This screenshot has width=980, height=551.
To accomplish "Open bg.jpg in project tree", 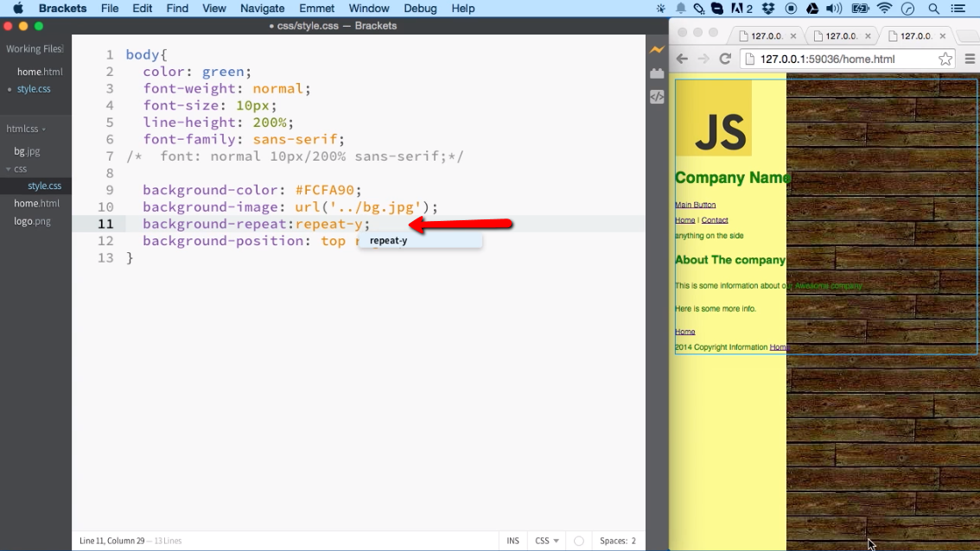I will [x=27, y=151].
